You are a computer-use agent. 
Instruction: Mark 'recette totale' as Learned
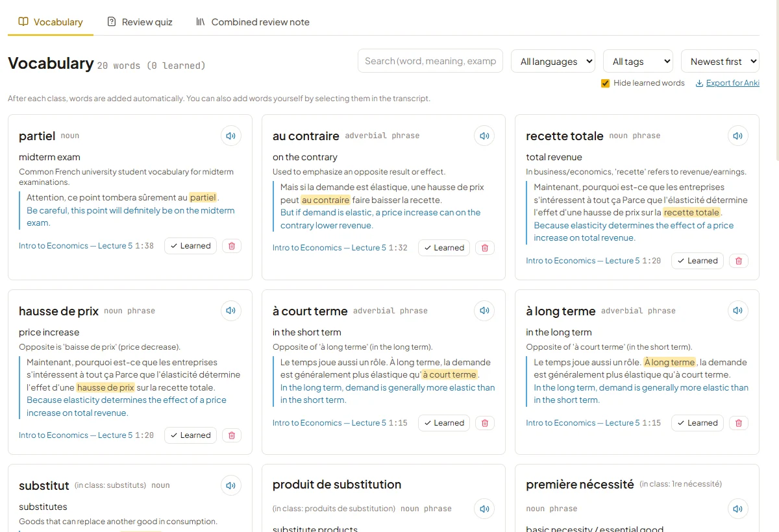click(697, 261)
